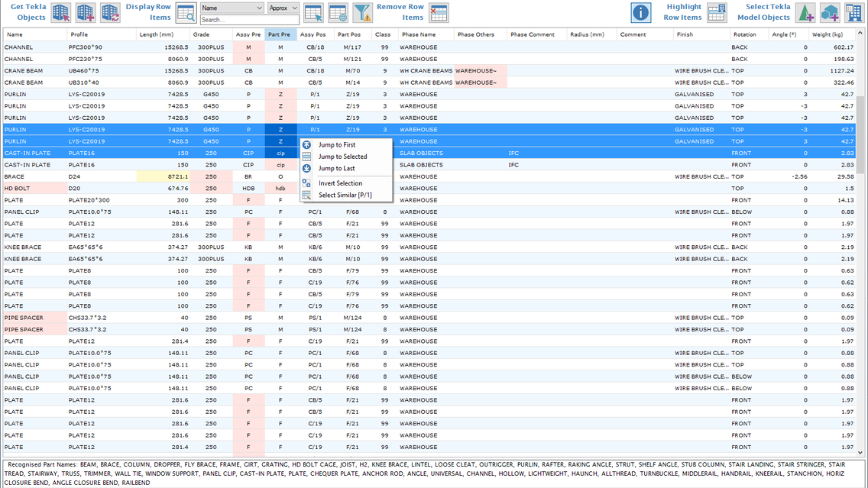Click the Part Pos column header
The image size is (868, 488).
click(x=353, y=34)
